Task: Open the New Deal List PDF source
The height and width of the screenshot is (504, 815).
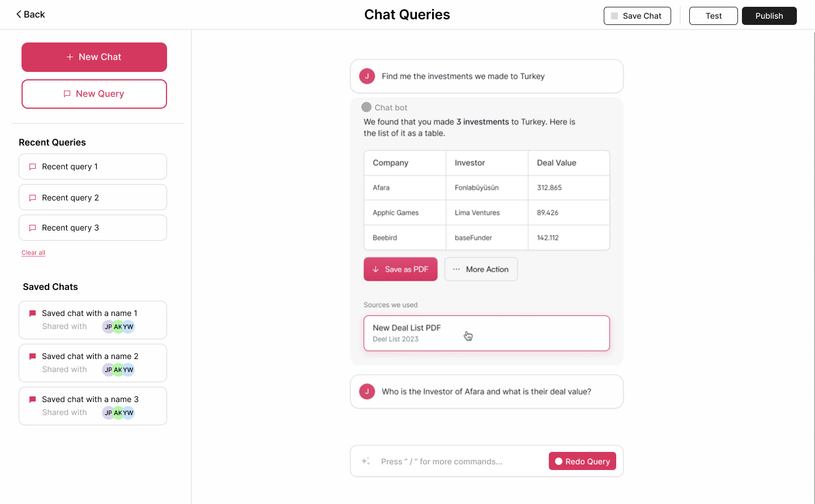Action: pos(487,333)
